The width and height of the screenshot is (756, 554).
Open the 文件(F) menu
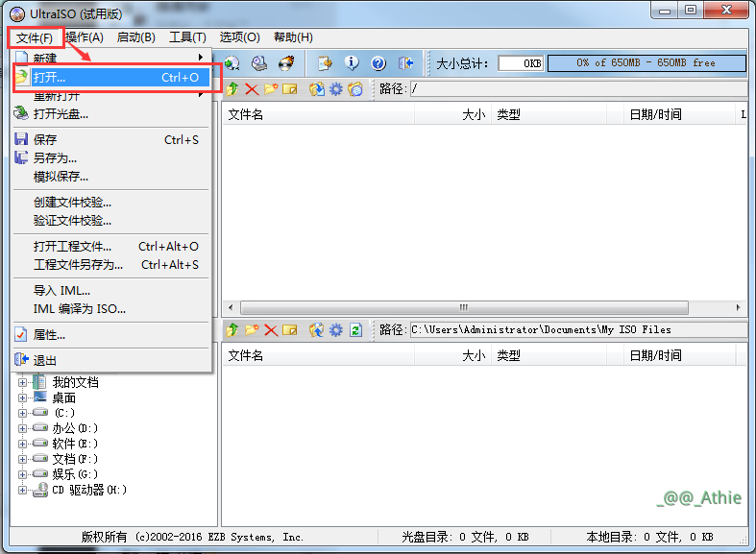[35, 37]
